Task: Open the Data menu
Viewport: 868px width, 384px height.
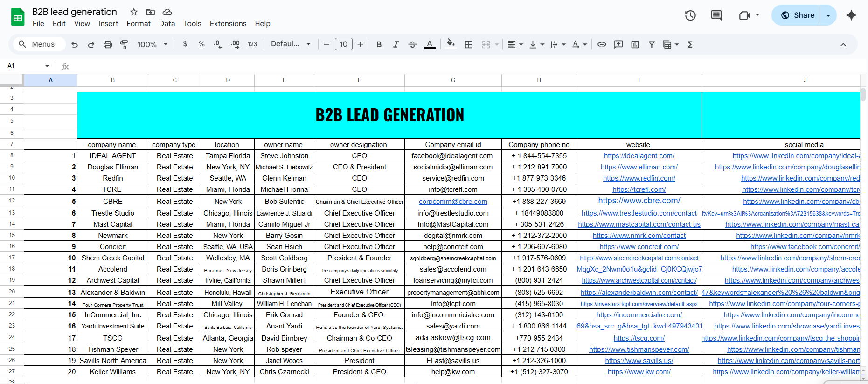Action: point(167,24)
